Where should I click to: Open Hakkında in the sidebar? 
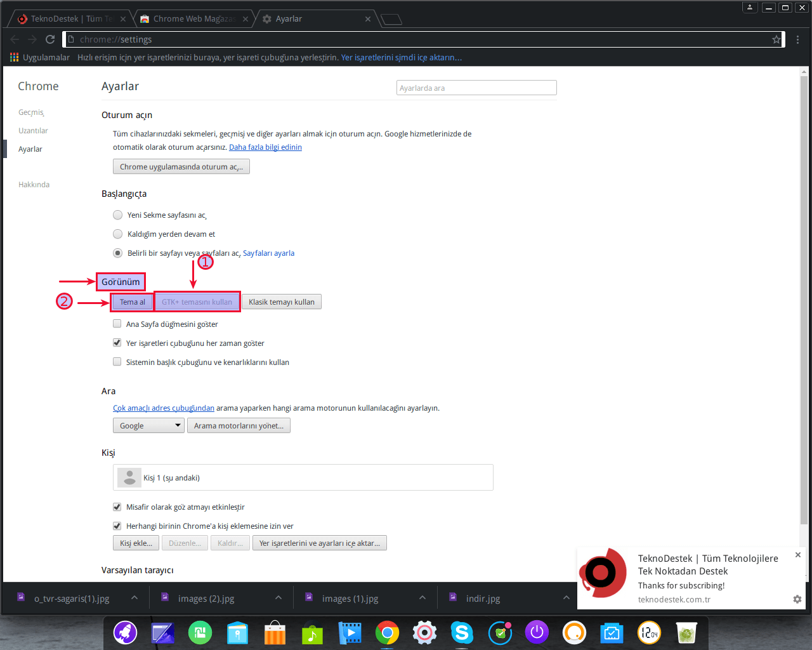(34, 185)
